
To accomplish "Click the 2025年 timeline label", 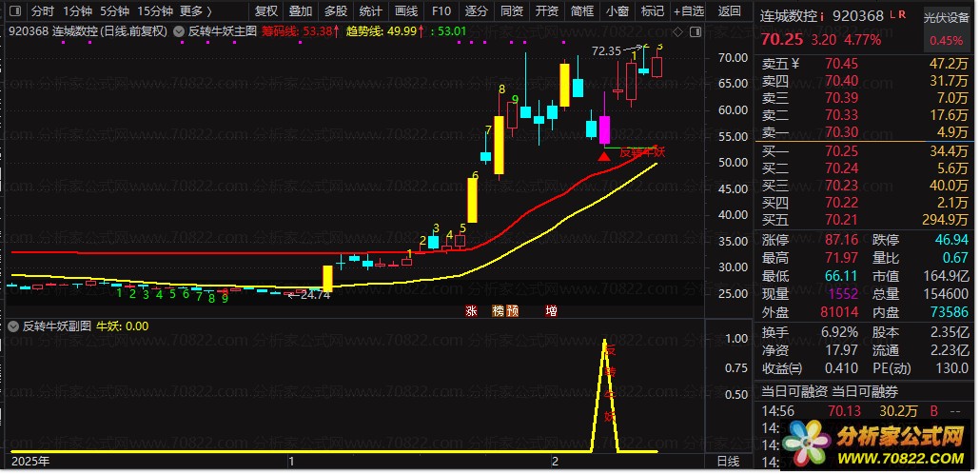I will pos(30,462).
